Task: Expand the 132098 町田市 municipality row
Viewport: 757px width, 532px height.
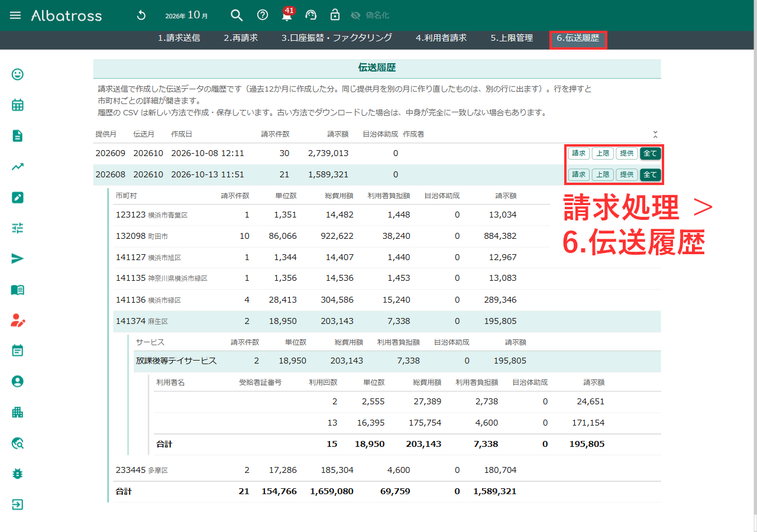Action: click(x=387, y=236)
